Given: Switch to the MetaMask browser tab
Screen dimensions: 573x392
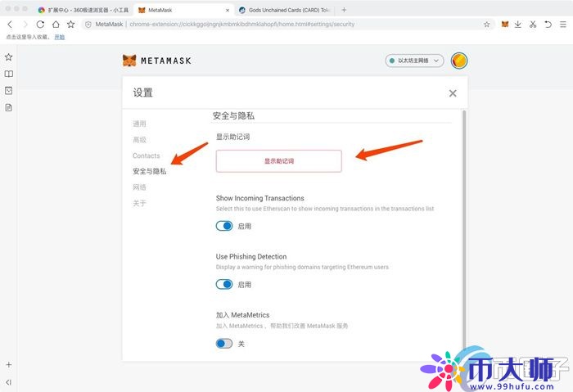Looking at the screenshot, I should (183, 10).
